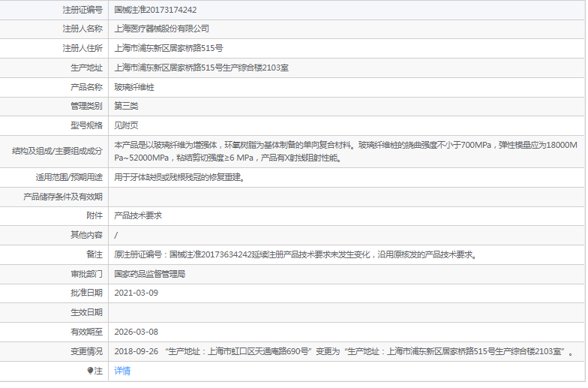Click the 注册人名称 label
Viewport: 588px width, 388px height.
point(82,29)
